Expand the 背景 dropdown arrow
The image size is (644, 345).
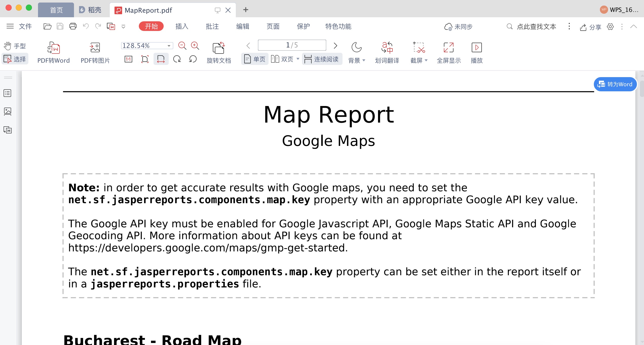click(364, 60)
